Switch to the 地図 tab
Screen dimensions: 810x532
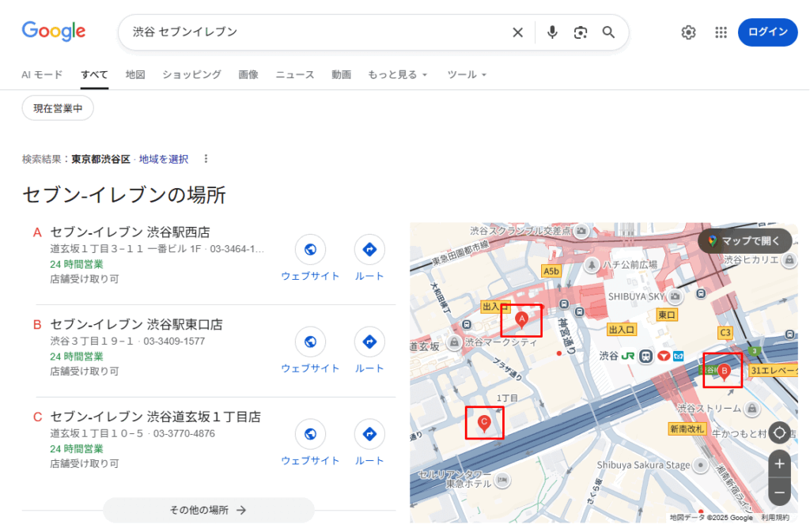[135, 74]
